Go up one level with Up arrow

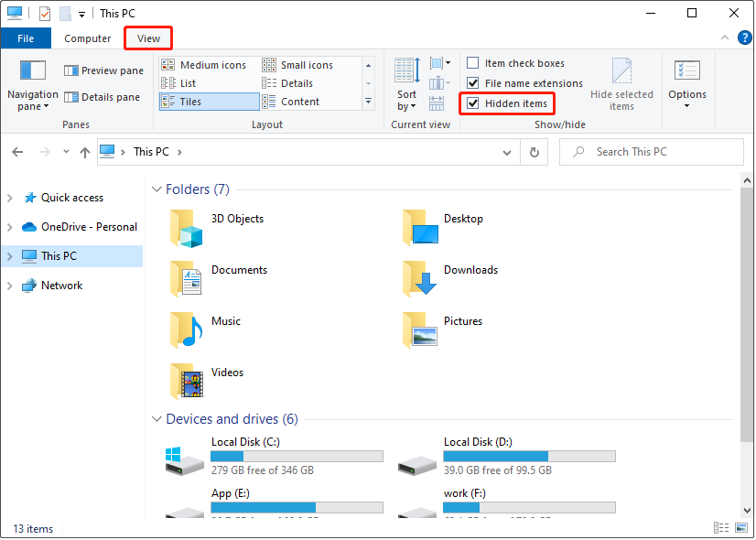pyautogui.click(x=85, y=152)
